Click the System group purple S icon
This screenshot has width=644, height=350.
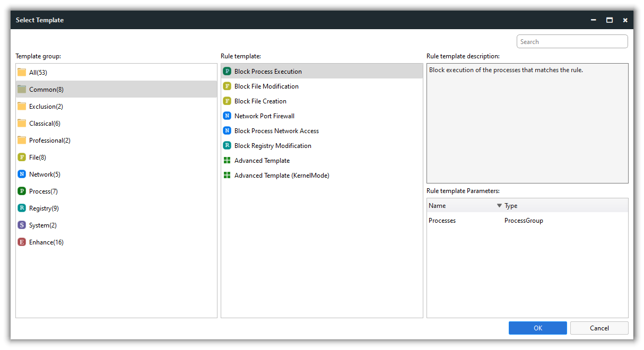tap(22, 225)
